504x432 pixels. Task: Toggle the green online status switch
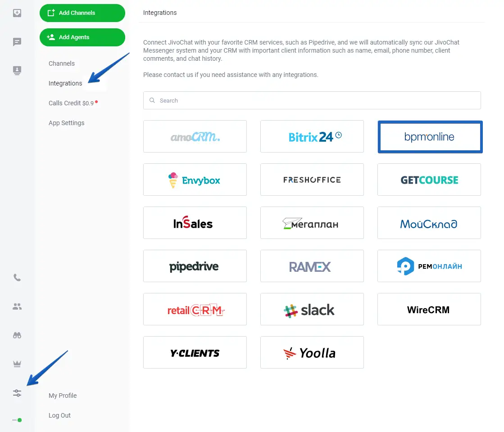pyautogui.click(x=17, y=420)
